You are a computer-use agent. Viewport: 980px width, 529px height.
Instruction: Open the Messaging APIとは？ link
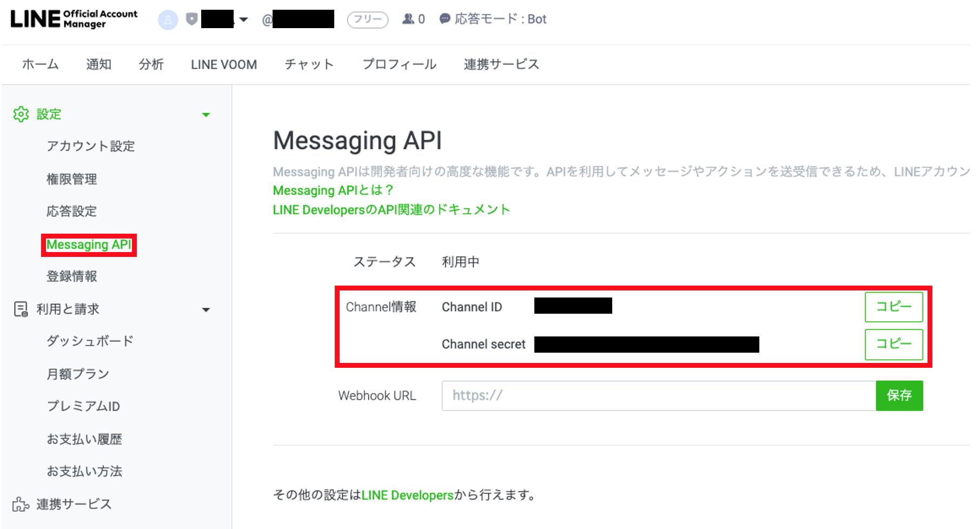click(x=333, y=190)
